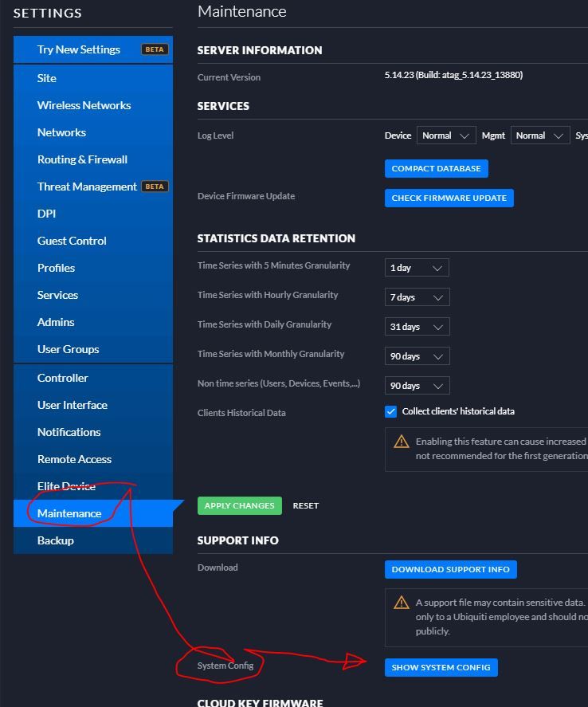Open Guest Control settings page
Screen dimensions: 588x707
[72, 241]
